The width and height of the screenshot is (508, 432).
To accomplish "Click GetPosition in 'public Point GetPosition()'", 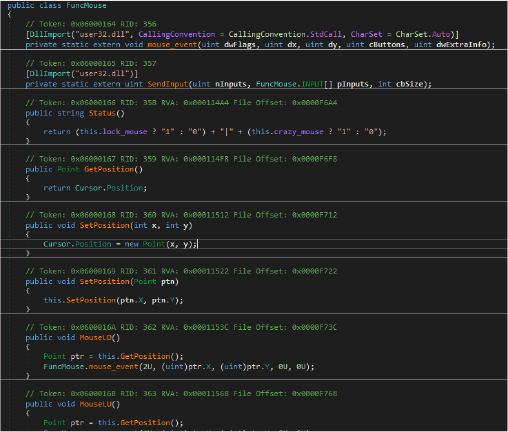I will pyautogui.click(x=109, y=169).
